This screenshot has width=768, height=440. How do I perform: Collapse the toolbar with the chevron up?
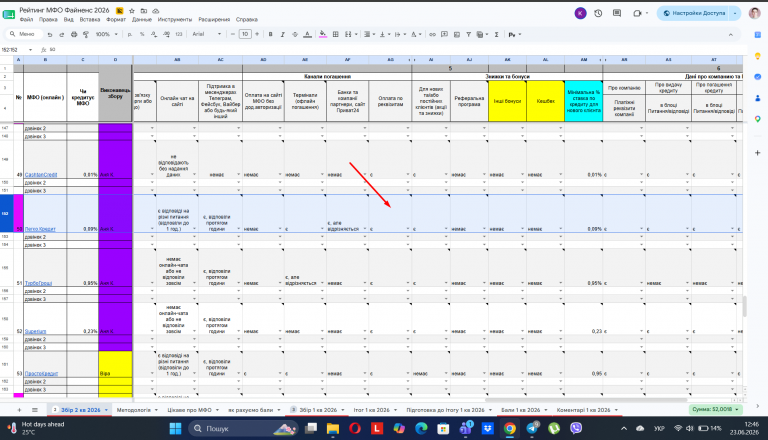coord(730,34)
